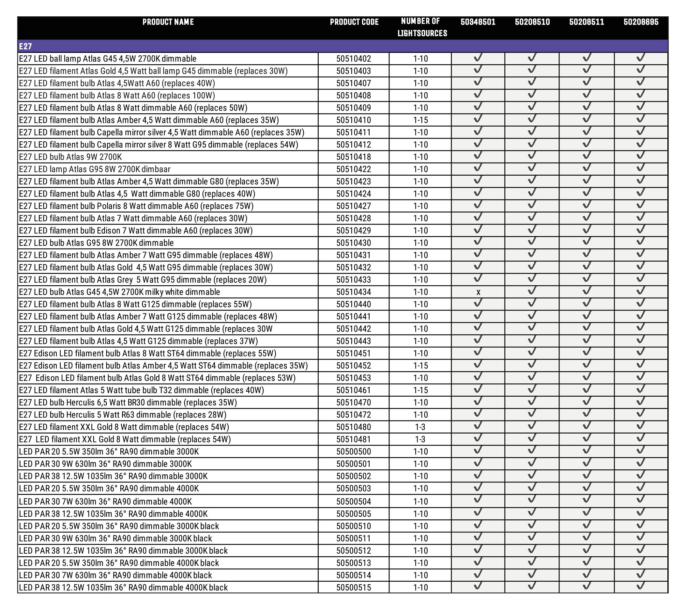Click the NUMBER OF LIGHTSOURCES header
Viewport: 685px width, 616px height.
422,27
